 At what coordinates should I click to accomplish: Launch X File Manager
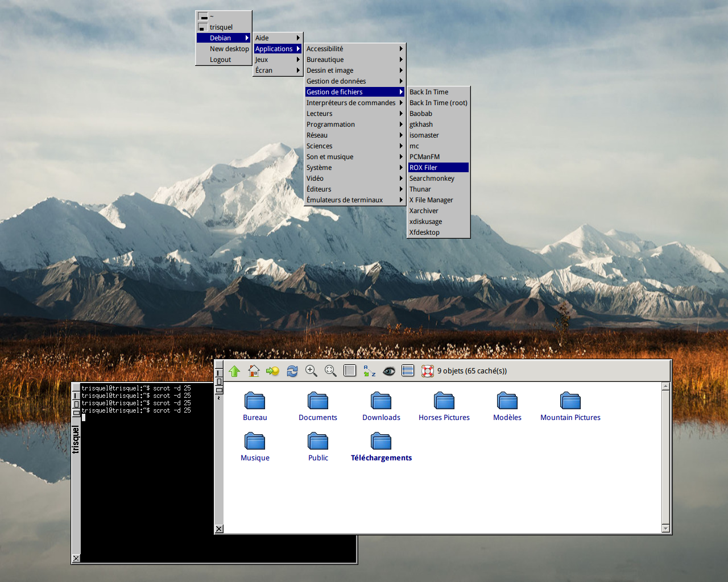pos(439,200)
